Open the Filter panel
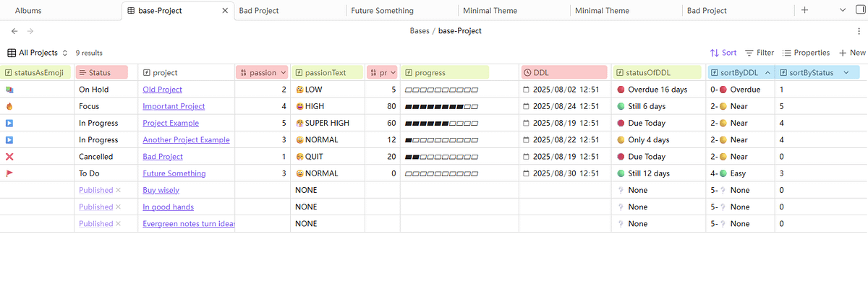The height and width of the screenshot is (281, 868). coord(759,53)
